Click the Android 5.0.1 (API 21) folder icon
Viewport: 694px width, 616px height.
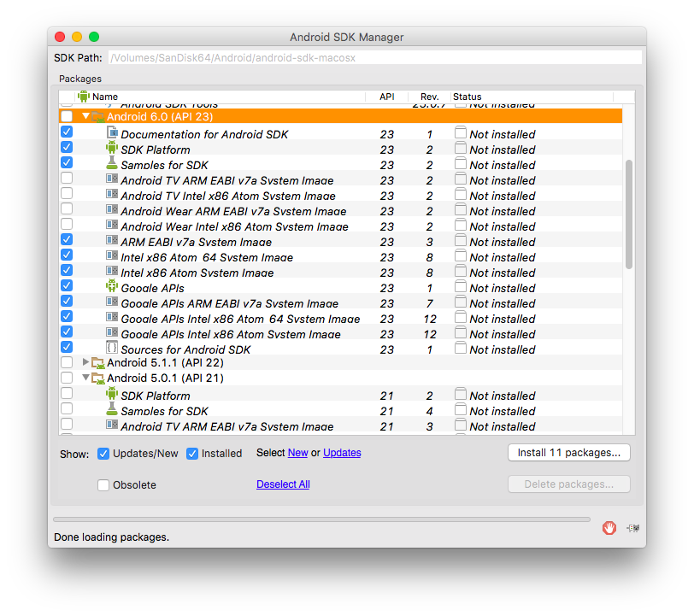pos(97,378)
